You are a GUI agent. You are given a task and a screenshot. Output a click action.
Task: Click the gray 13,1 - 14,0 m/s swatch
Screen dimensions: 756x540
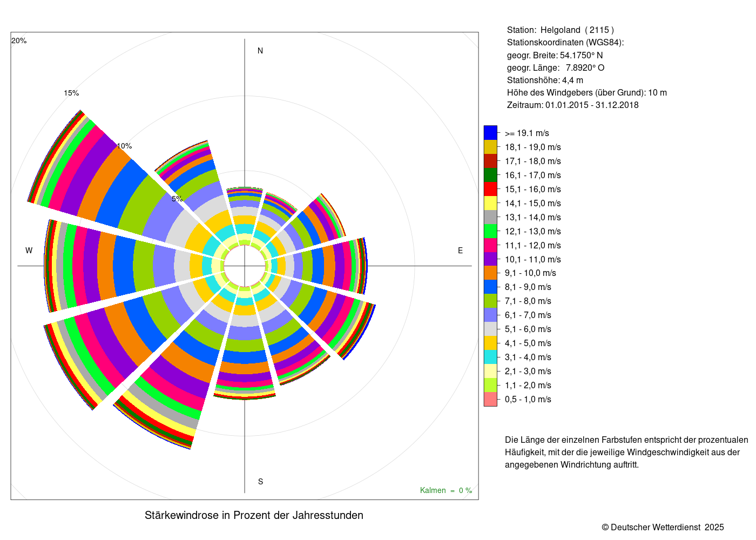pyautogui.click(x=490, y=217)
